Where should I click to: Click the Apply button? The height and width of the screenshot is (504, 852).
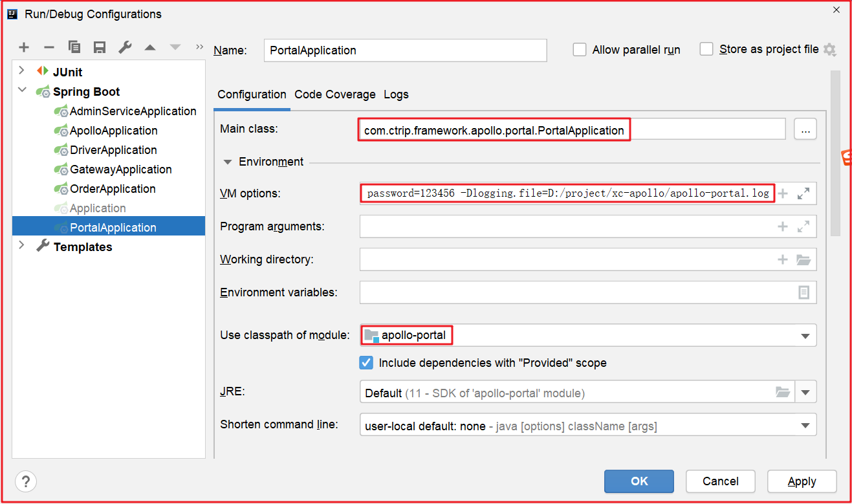(x=802, y=481)
